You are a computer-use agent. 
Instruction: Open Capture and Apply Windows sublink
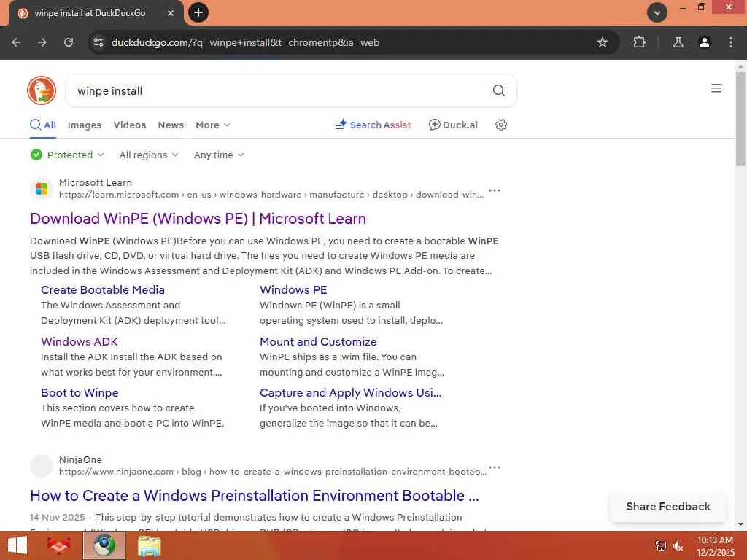[351, 392]
